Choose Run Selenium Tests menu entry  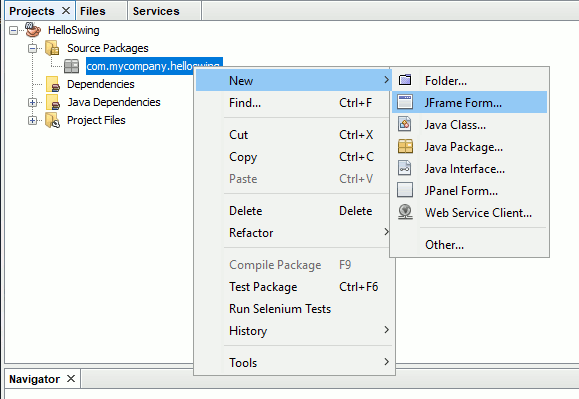click(x=294, y=309)
